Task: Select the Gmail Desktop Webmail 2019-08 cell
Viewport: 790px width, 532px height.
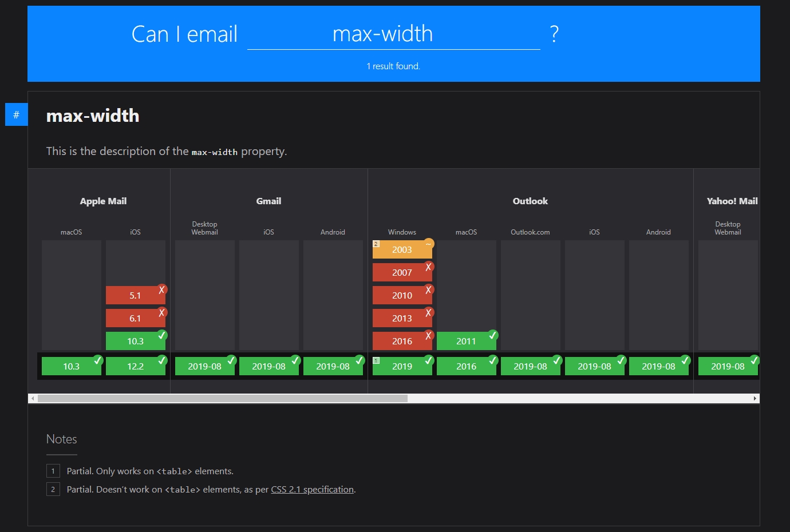Action: point(205,366)
